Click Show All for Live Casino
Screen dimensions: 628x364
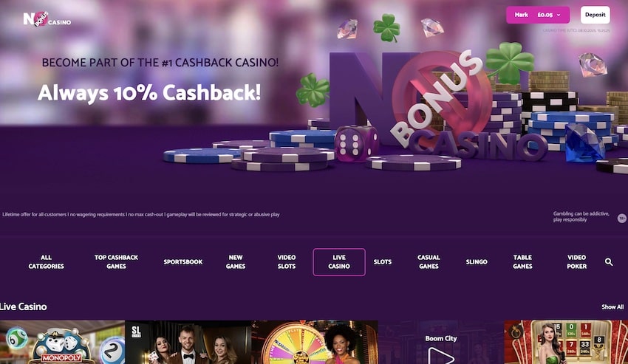[612, 306]
